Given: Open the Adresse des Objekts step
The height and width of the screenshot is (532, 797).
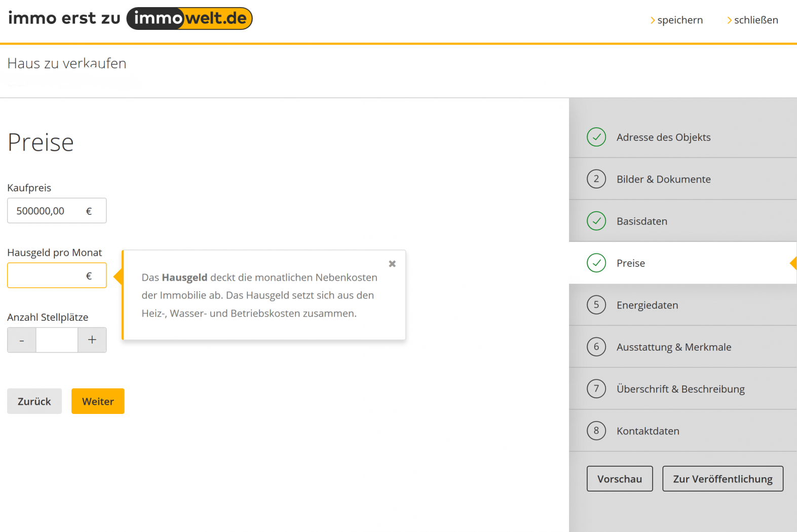Looking at the screenshot, I should point(683,137).
